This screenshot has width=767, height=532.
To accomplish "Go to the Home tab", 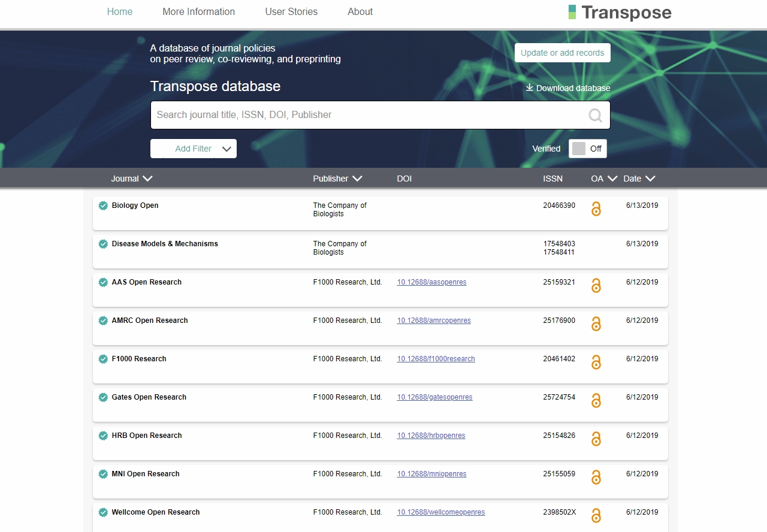I will 120,11.
